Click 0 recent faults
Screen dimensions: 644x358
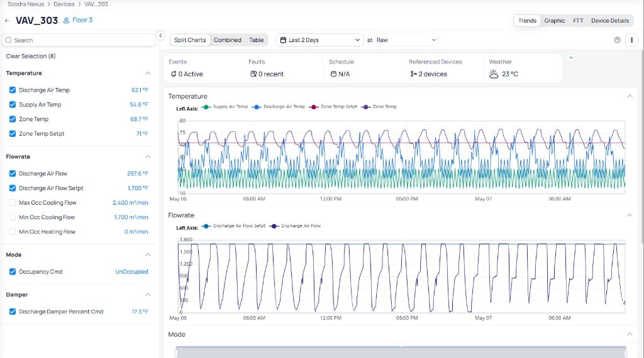point(271,74)
